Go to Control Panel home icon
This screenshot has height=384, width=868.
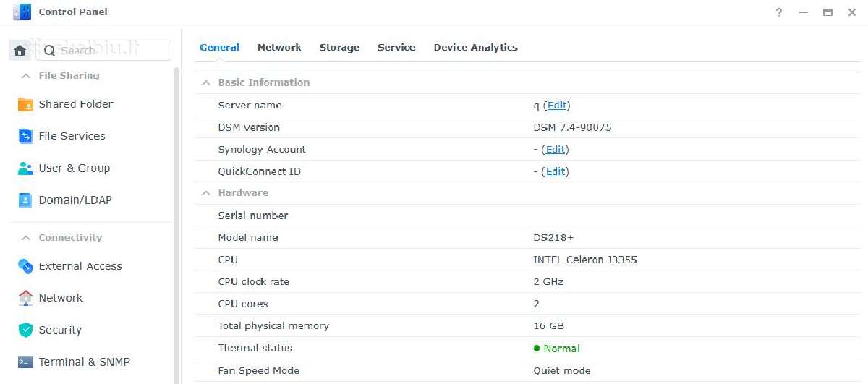[20, 51]
